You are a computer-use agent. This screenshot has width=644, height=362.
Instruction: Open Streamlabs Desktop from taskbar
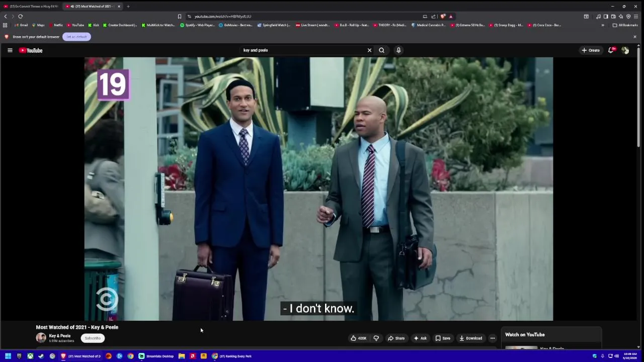156,356
